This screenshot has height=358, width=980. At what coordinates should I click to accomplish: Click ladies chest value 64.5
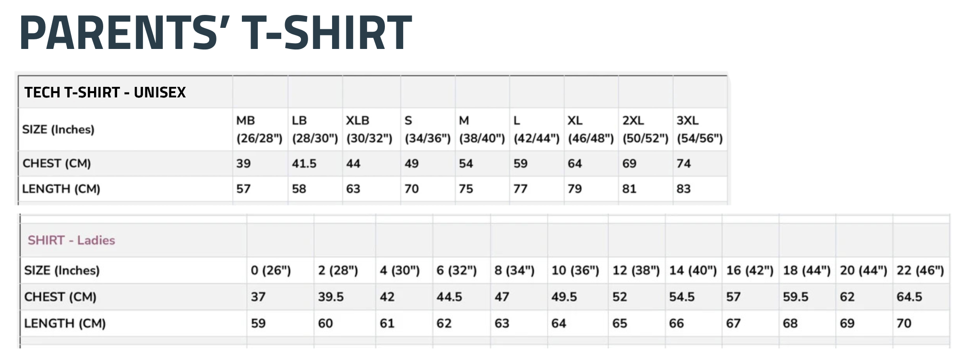pyautogui.click(x=909, y=297)
